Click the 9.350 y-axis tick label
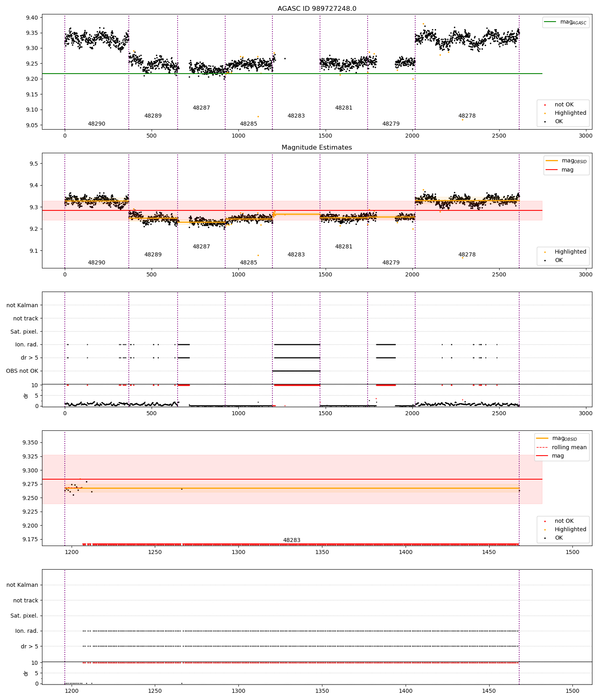This screenshot has height=700, width=600. (x=30, y=442)
